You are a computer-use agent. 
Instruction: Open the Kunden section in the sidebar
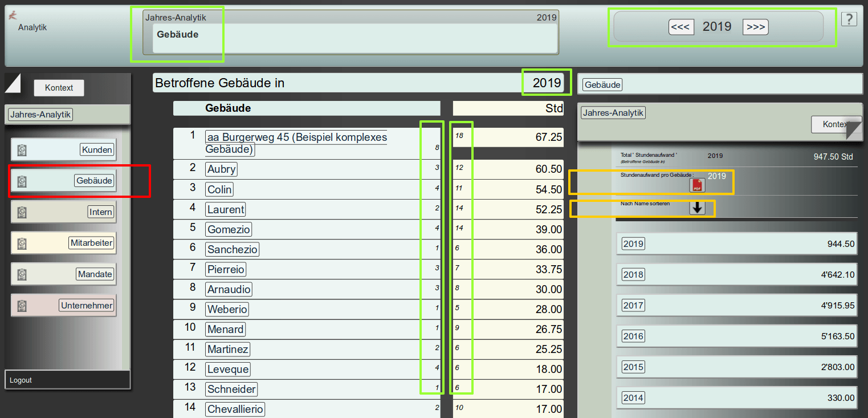97,150
